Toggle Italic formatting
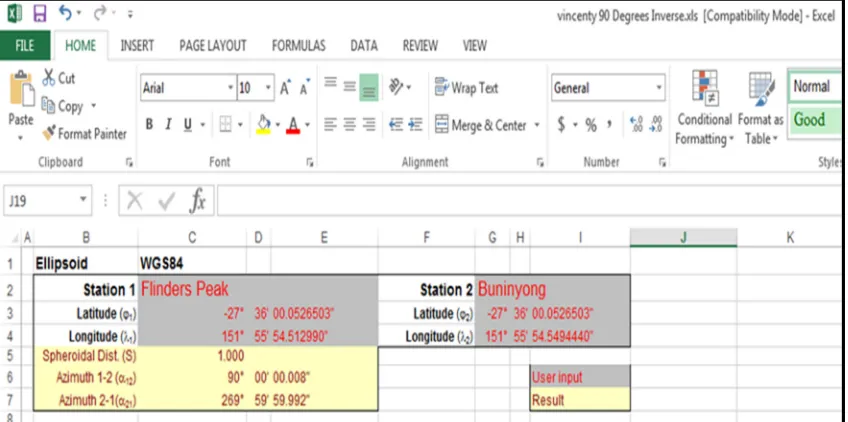The width and height of the screenshot is (848, 422). [x=168, y=125]
